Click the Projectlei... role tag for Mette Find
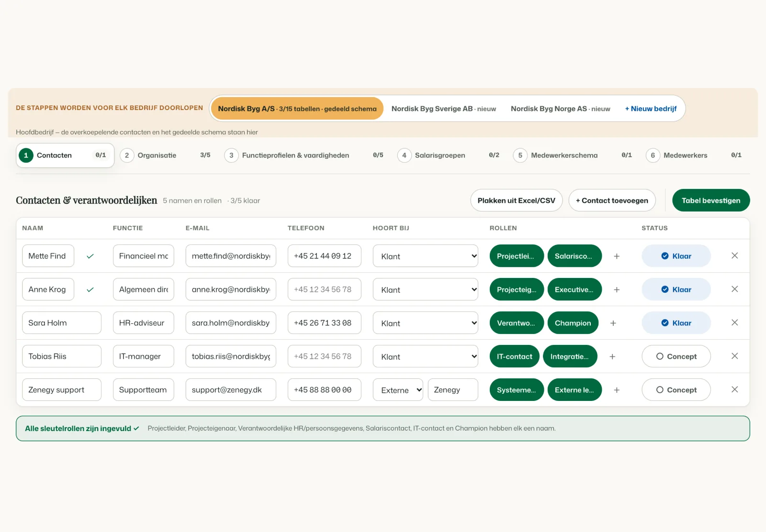The height and width of the screenshot is (532, 766). [517, 256]
